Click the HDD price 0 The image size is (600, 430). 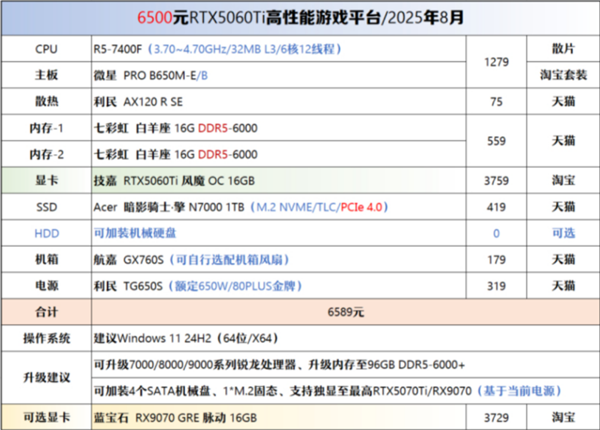pyautogui.click(x=496, y=233)
